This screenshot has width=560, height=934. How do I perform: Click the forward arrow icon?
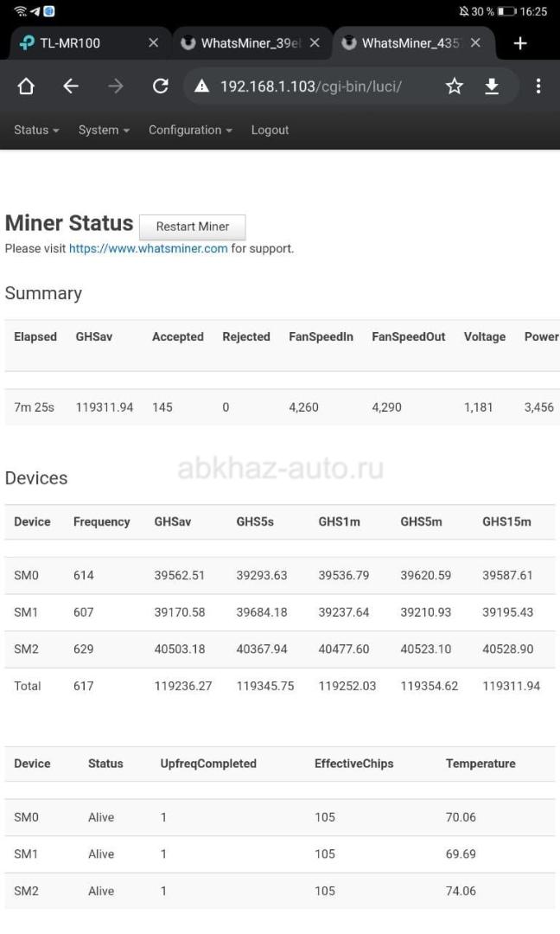[x=116, y=86]
